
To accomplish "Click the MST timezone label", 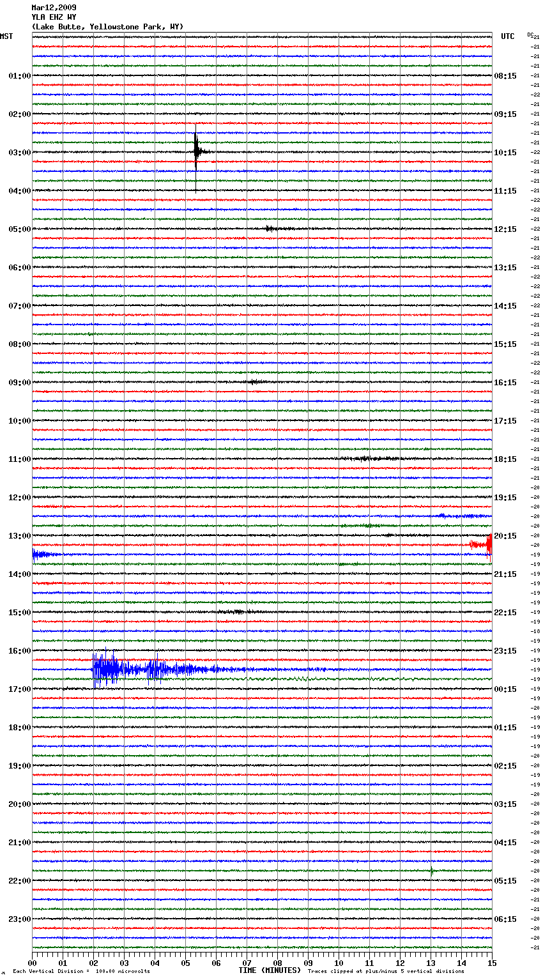I will (x=6, y=36).
